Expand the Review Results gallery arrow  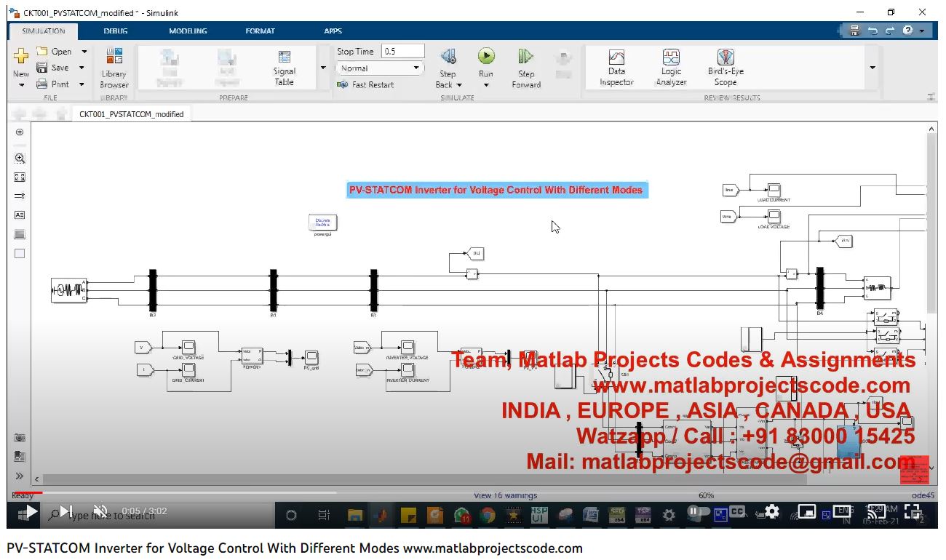point(873,68)
